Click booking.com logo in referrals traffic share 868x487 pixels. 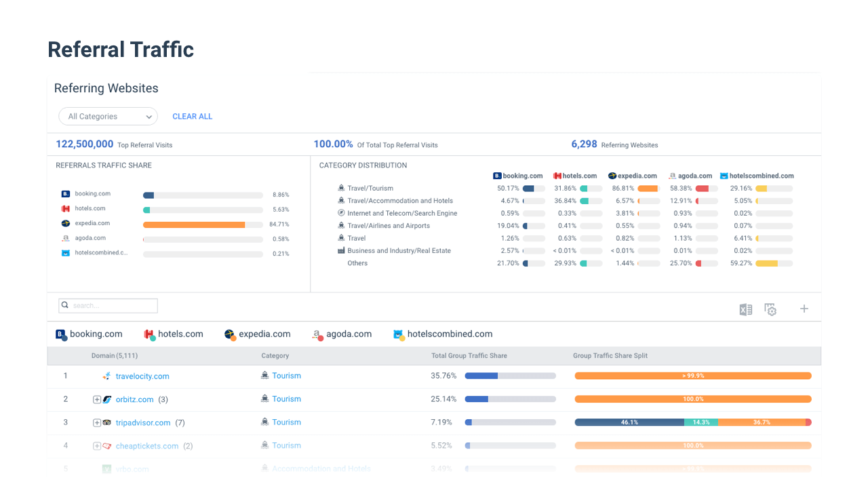click(66, 194)
